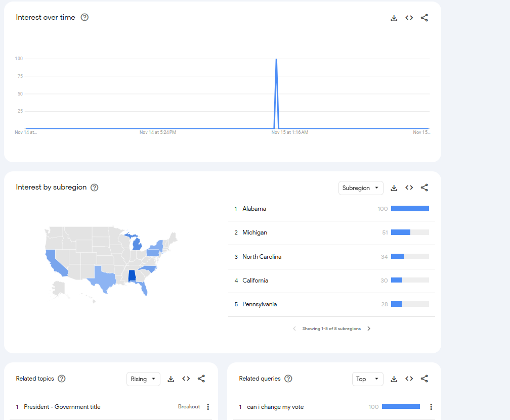
Task: Open more options for 'can i change my vote'
Action: pyautogui.click(x=431, y=407)
